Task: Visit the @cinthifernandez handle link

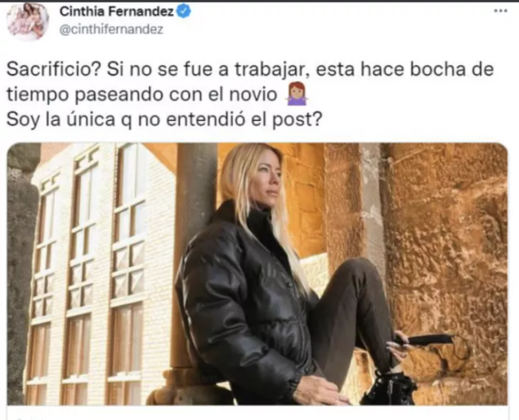Action: tap(111, 29)
